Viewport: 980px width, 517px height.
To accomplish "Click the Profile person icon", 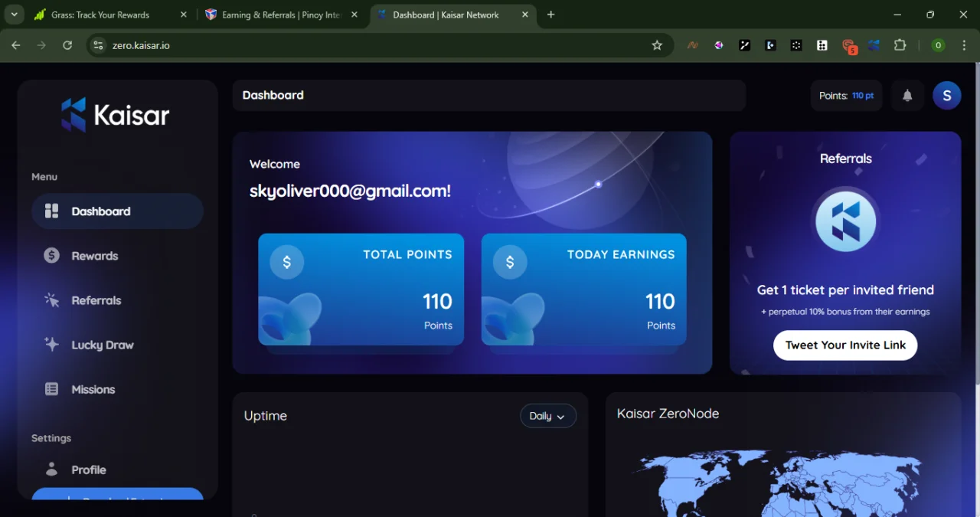I will pyautogui.click(x=51, y=469).
